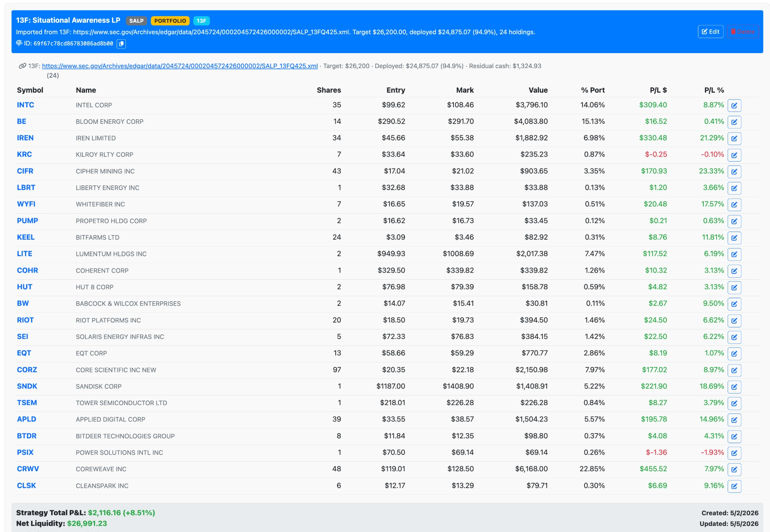770x532 pixels.
Task: Edit the SEI position entry
Action: coord(734,337)
